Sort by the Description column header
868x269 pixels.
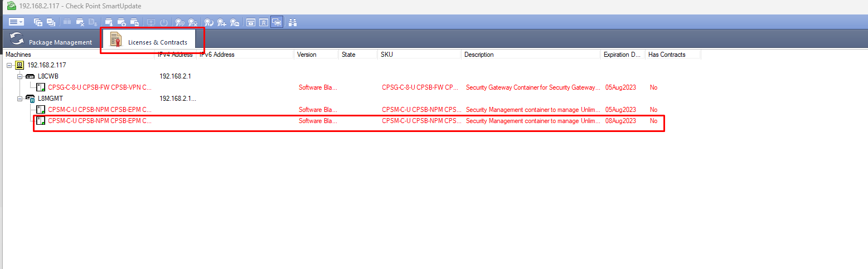[531, 55]
